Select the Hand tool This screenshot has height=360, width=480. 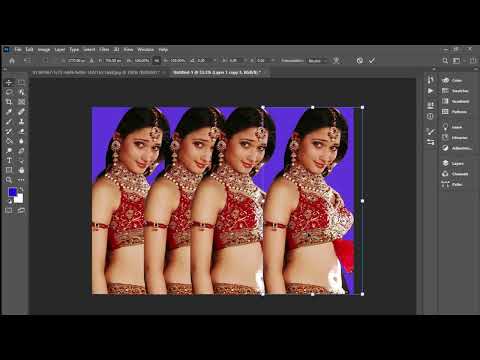[21, 170]
